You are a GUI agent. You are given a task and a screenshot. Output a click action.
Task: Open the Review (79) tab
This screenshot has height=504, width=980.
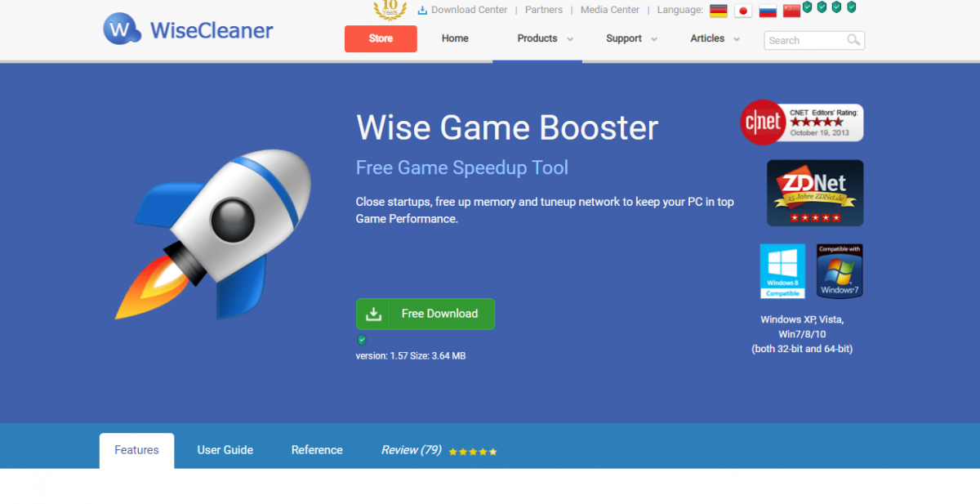point(439,450)
